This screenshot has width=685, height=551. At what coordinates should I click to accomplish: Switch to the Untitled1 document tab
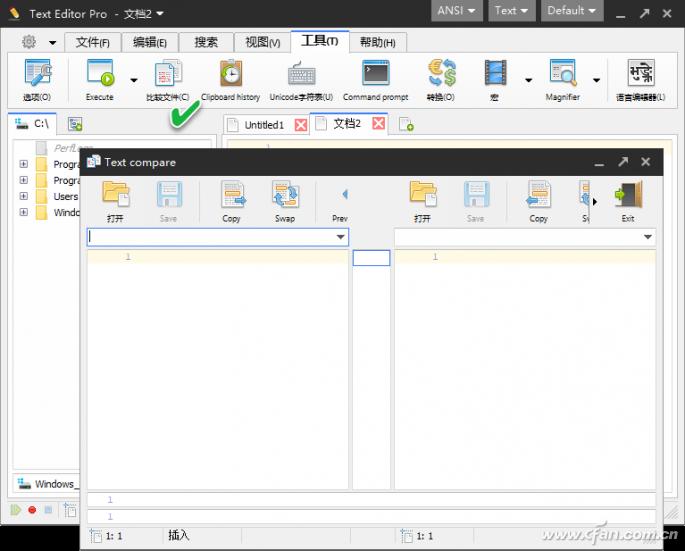pos(264,125)
